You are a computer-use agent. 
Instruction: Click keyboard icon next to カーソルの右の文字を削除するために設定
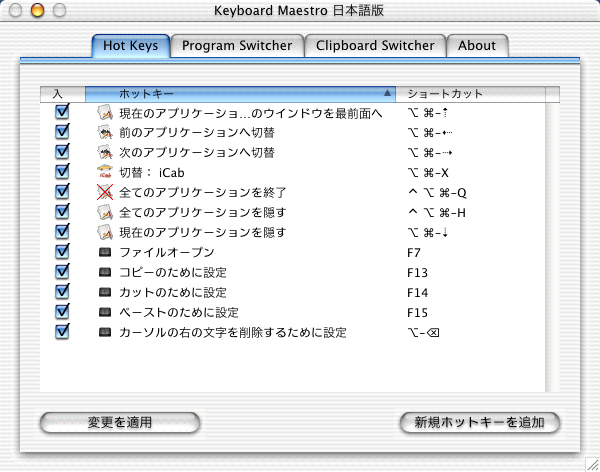105,332
